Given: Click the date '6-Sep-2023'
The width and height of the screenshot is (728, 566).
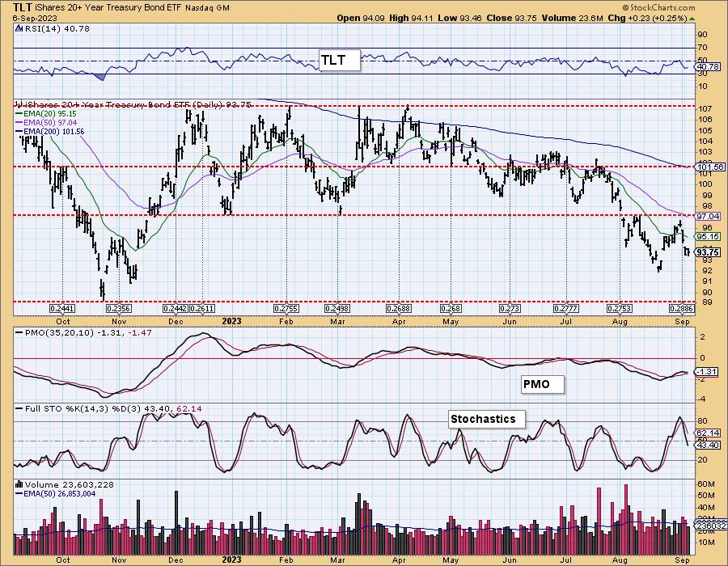Looking at the screenshot, I should (35, 18).
